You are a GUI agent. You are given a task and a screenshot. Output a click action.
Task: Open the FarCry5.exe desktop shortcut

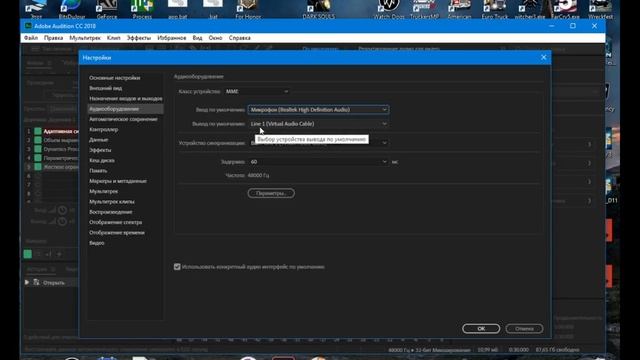click(565, 9)
